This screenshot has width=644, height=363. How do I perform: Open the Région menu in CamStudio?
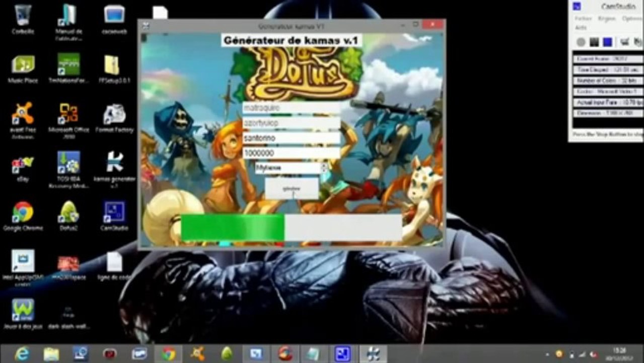point(606,19)
